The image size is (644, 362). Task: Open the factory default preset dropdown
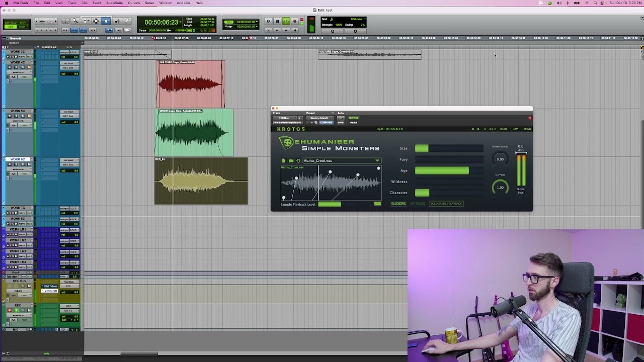[319, 118]
